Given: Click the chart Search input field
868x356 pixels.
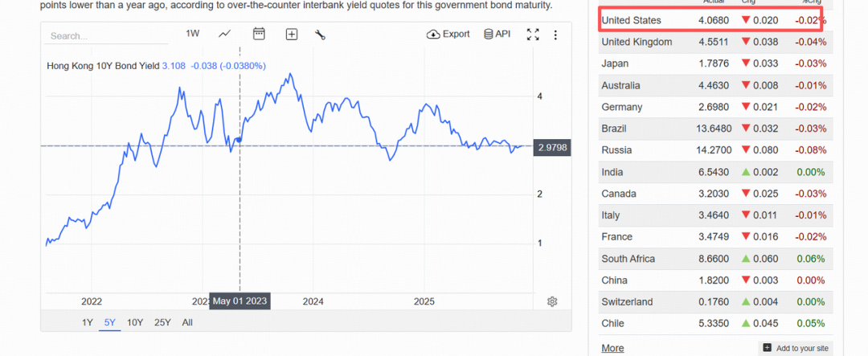Looking at the screenshot, I should tap(88, 36).
